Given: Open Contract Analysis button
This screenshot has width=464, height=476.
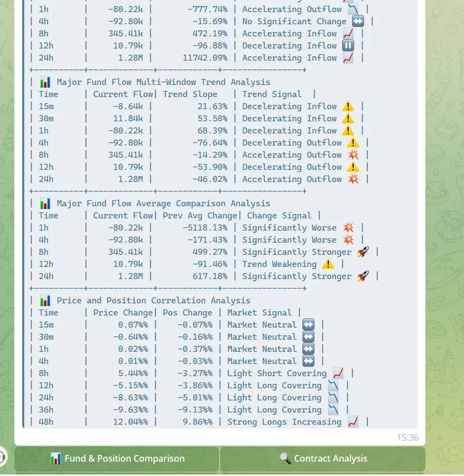Looking at the screenshot, I should pyautogui.click(x=323, y=458).
